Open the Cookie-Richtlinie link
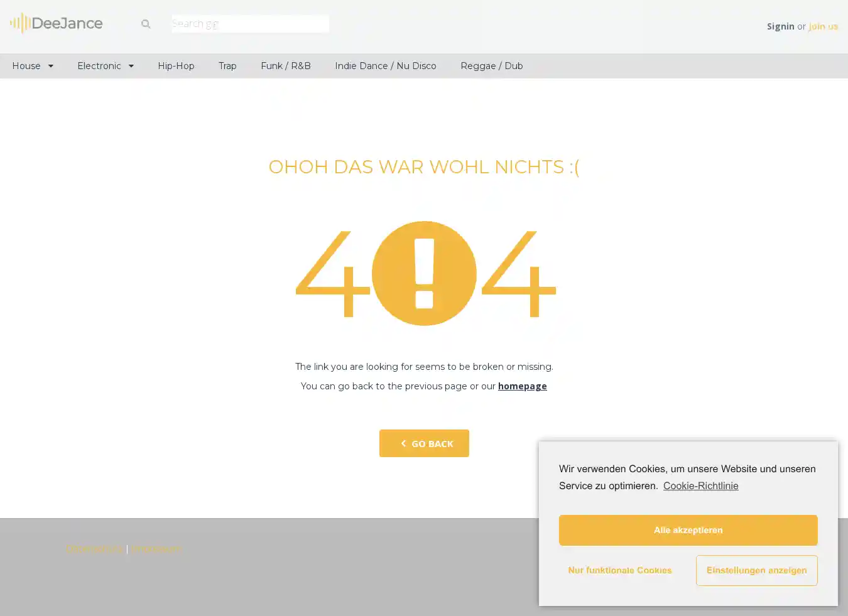The image size is (848, 616). 700,486
